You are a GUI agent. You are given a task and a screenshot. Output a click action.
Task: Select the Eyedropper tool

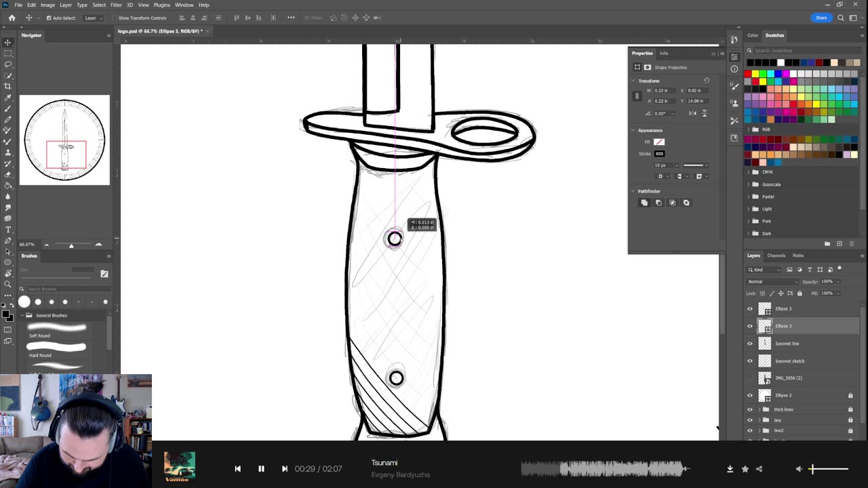tap(8, 97)
